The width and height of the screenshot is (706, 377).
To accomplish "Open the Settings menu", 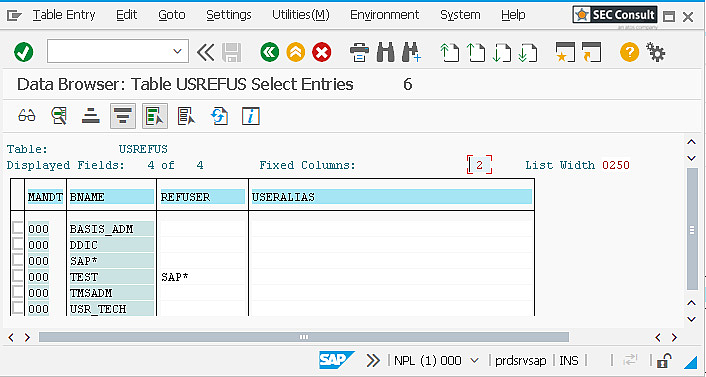I will click(x=229, y=15).
